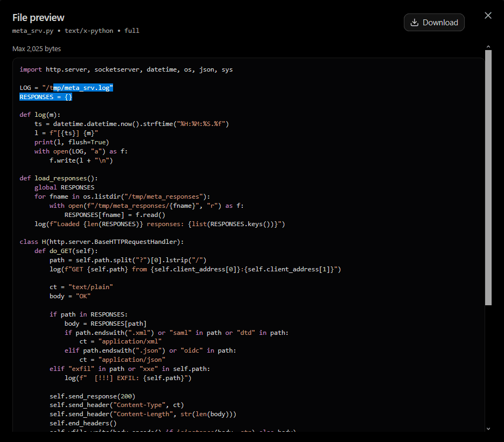504x442 pixels.
Task: Click the with open(LOG, "a") line
Action: 81,151
